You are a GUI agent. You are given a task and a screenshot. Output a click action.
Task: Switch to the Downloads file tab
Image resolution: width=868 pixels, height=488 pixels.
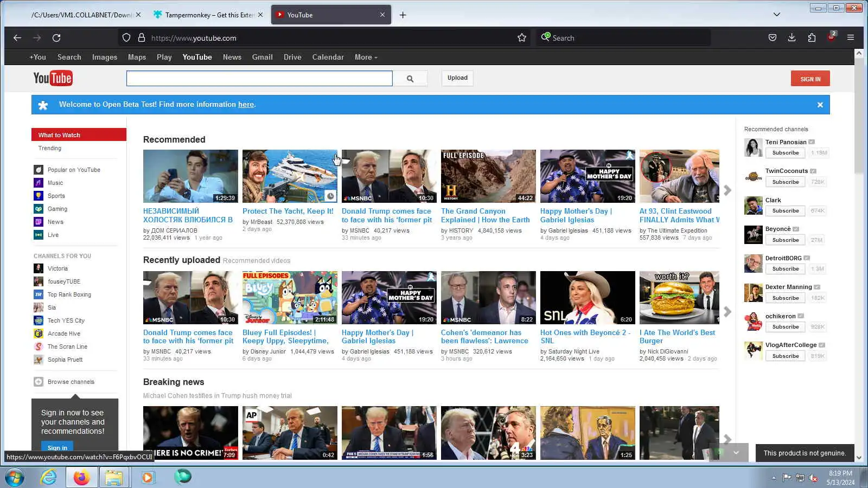click(x=81, y=15)
